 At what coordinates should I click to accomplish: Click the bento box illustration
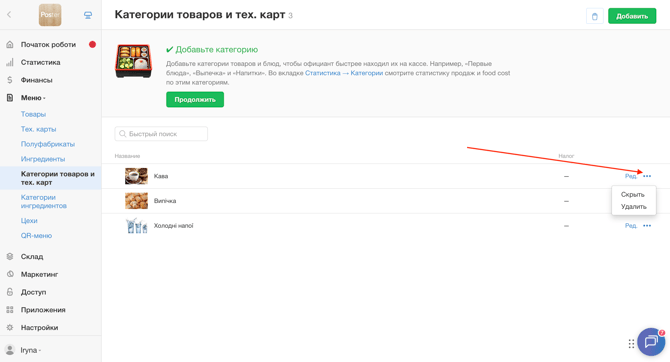click(134, 61)
